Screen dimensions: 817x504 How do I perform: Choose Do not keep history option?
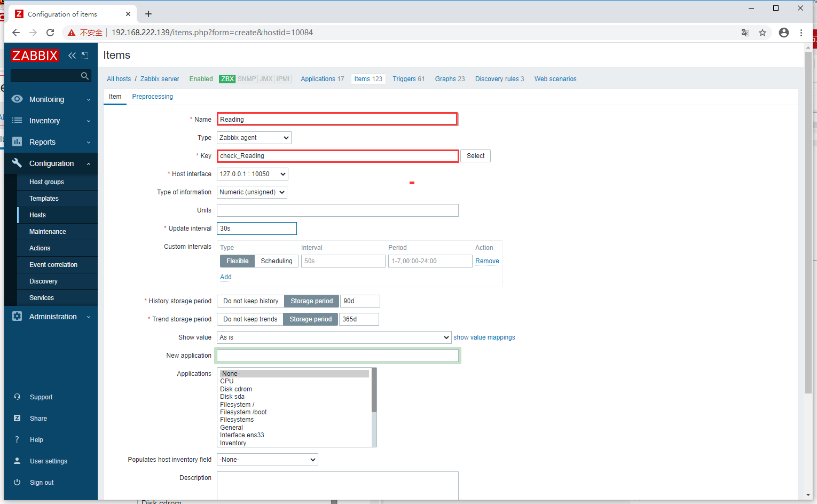tap(250, 301)
